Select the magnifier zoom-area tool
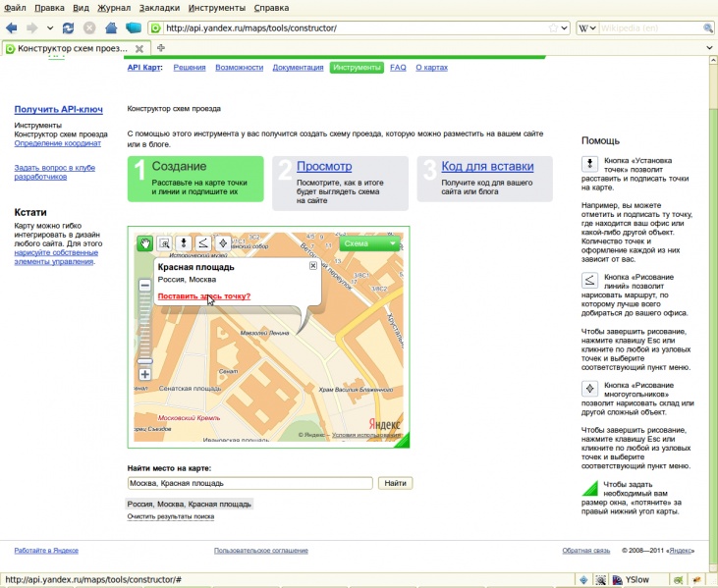The width and height of the screenshot is (718, 588). [x=164, y=243]
